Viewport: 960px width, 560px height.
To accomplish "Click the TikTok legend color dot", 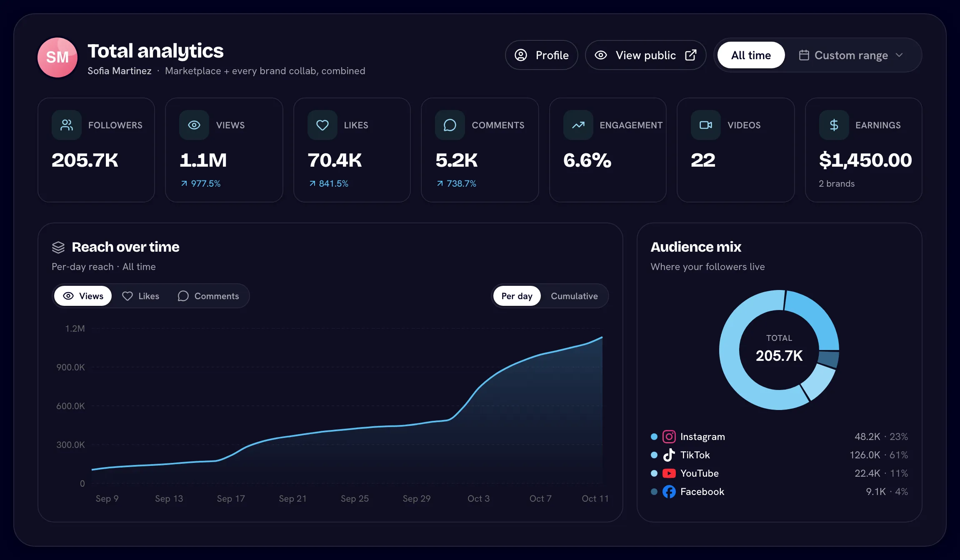I will 654,455.
